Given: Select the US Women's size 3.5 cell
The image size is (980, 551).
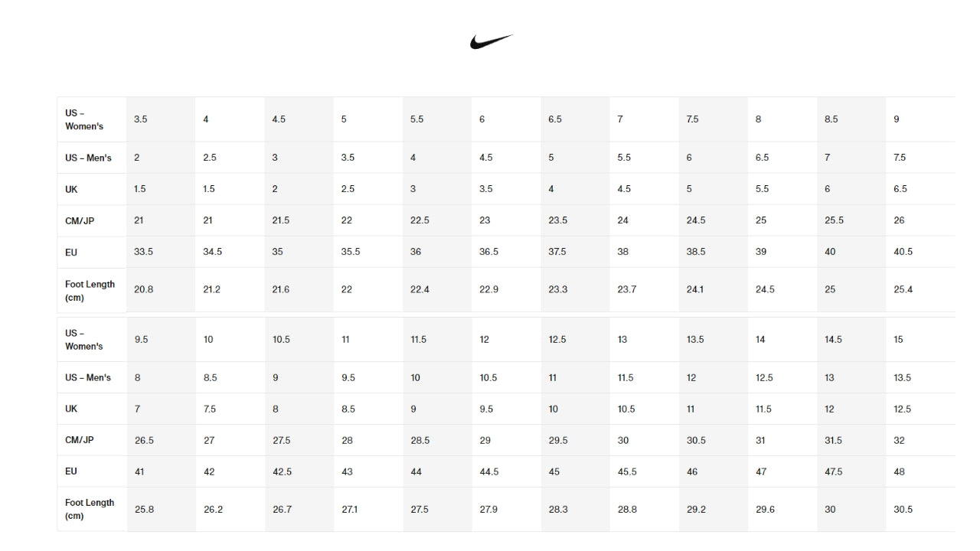Looking at the screenshot, I should pyautogui.click(x=141, y=119).
